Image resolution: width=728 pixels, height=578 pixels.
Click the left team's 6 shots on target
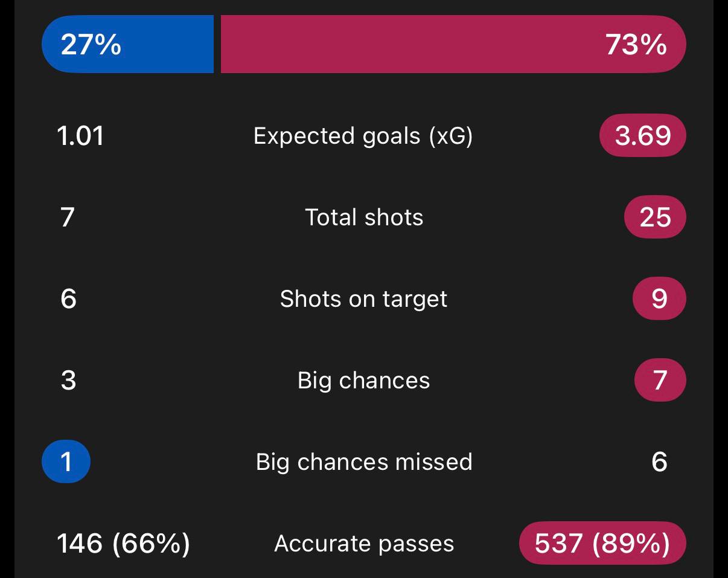68,299
